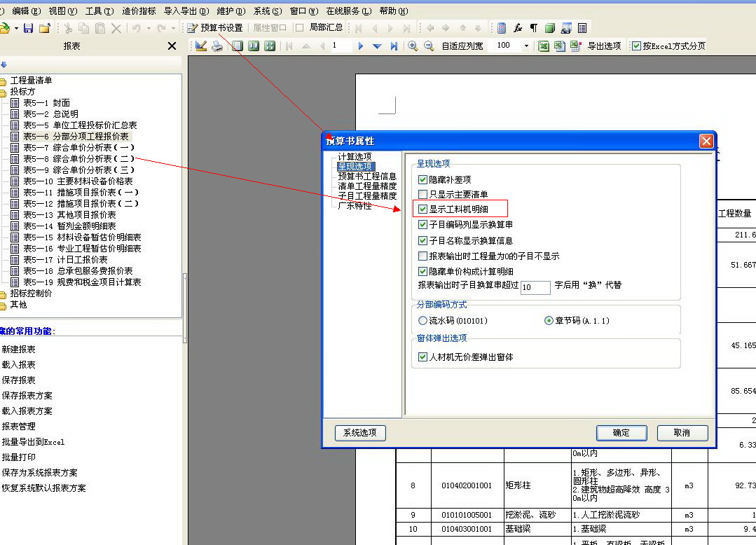Close the 报表 panel with X
756x545 pixels.
click(x=172, y=46)
